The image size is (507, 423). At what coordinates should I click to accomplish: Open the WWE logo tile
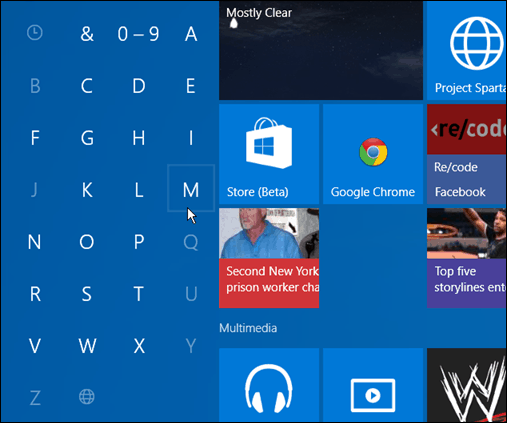467,385
